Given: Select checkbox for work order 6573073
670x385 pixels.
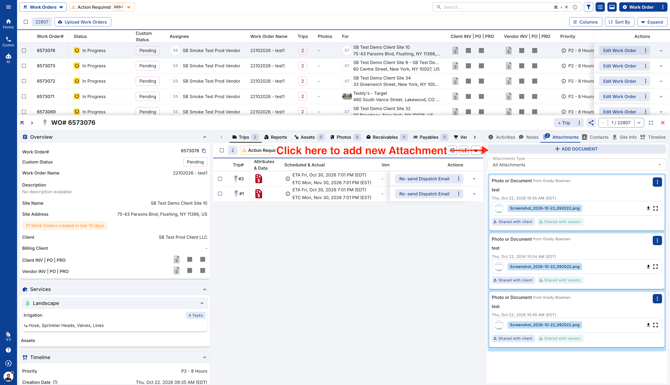Looking at the screenshot, I should (24, 66).
